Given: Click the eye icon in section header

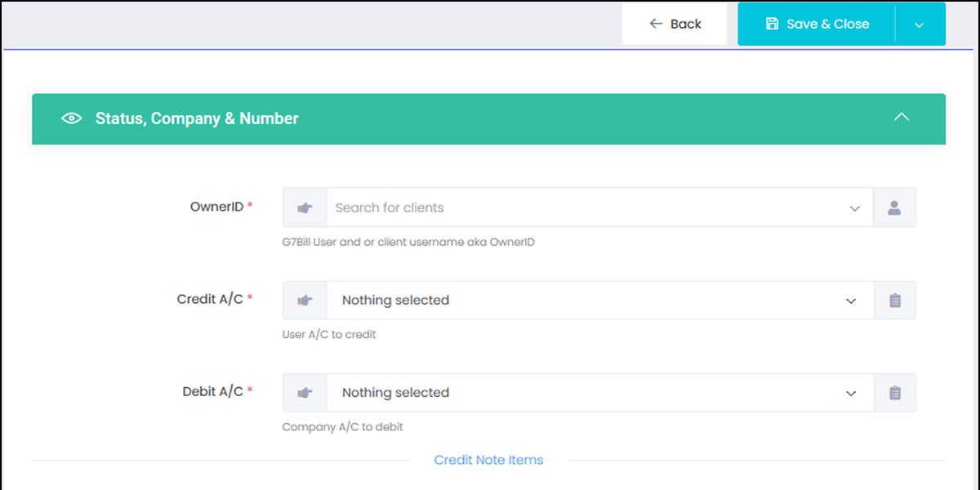Looking at the screenshot, I should [72, 118].
